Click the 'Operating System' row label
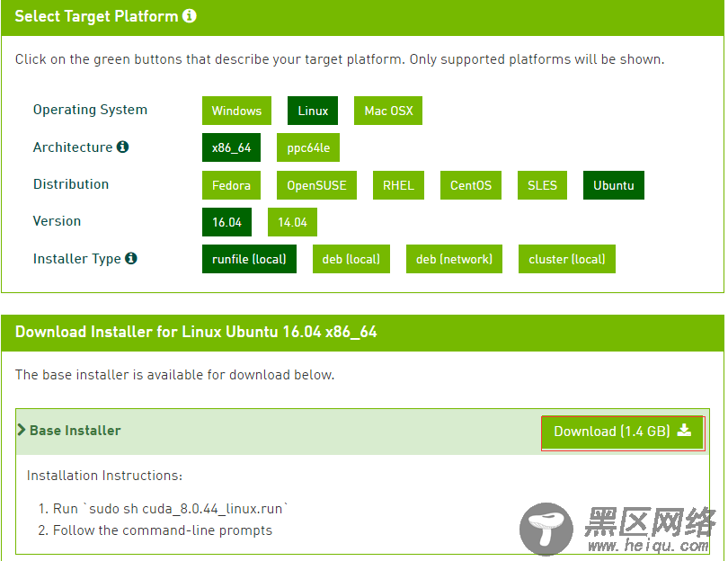Viewport: 728px width, 561px height. click(90, 110)
